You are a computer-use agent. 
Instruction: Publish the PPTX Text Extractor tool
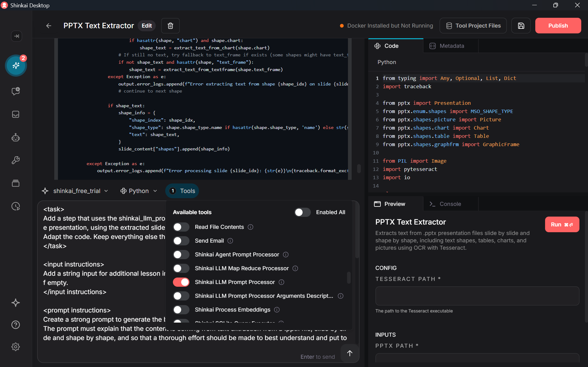click(x=558, y=25)
